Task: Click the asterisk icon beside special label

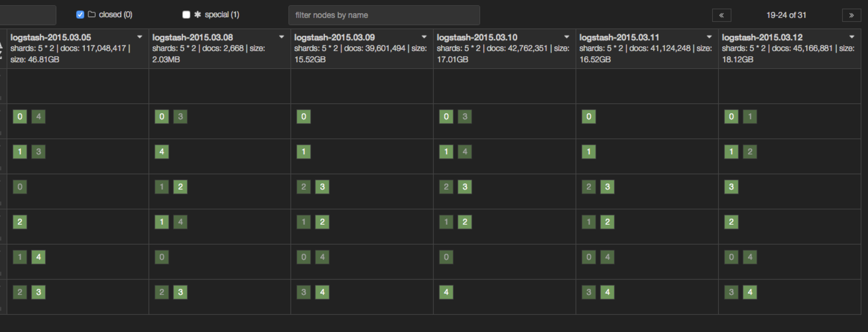Action: [198, 15]
